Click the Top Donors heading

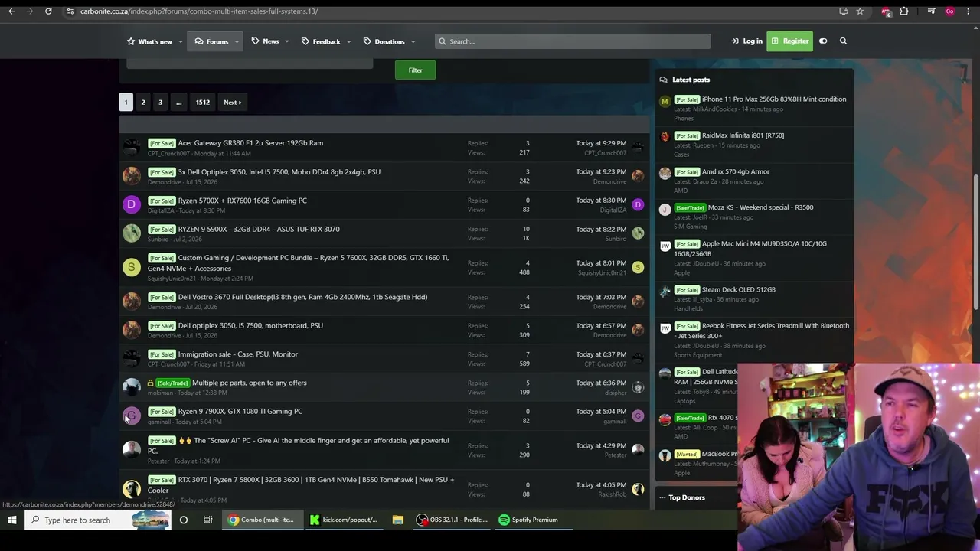(x=687, y=497)
